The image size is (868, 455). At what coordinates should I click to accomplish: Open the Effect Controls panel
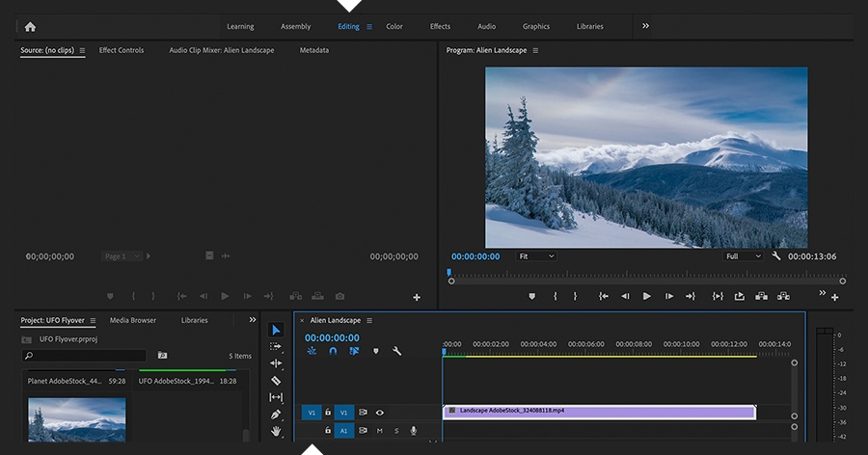coord(122,50)
